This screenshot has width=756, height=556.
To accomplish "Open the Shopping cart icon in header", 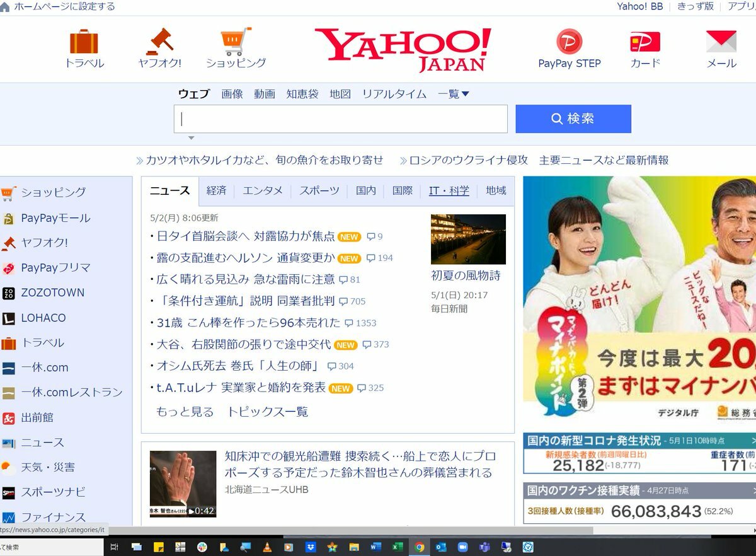I will pos(236,41).
